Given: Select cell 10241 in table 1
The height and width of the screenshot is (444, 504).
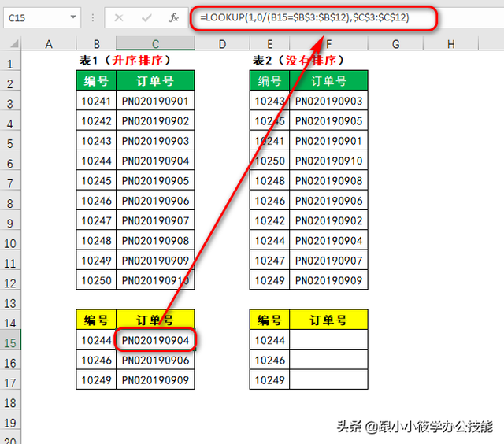Looking at the screenshot, I should [x=96, y=101].
